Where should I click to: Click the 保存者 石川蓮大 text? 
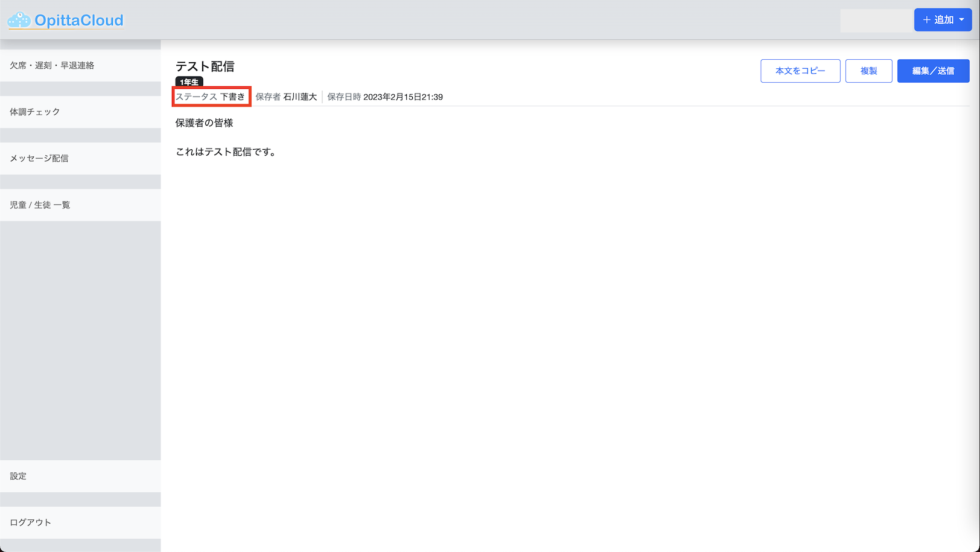pyautogui.click(x=286, y=97)
